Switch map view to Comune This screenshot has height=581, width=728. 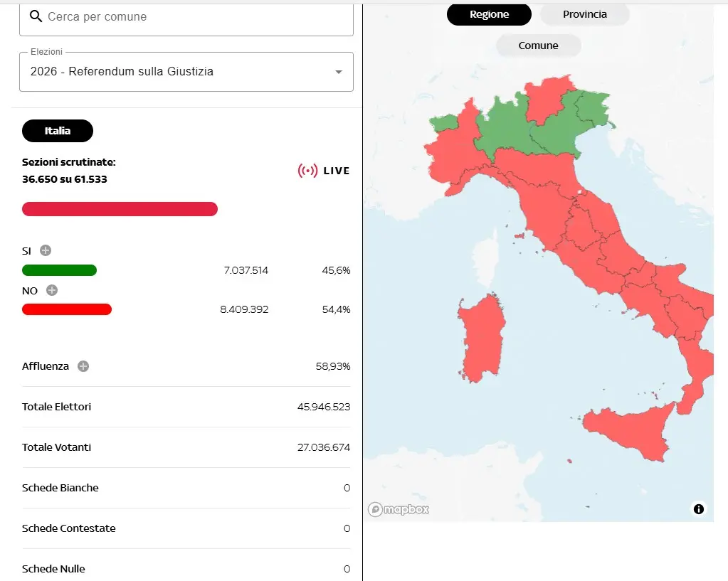coord(538,45)
